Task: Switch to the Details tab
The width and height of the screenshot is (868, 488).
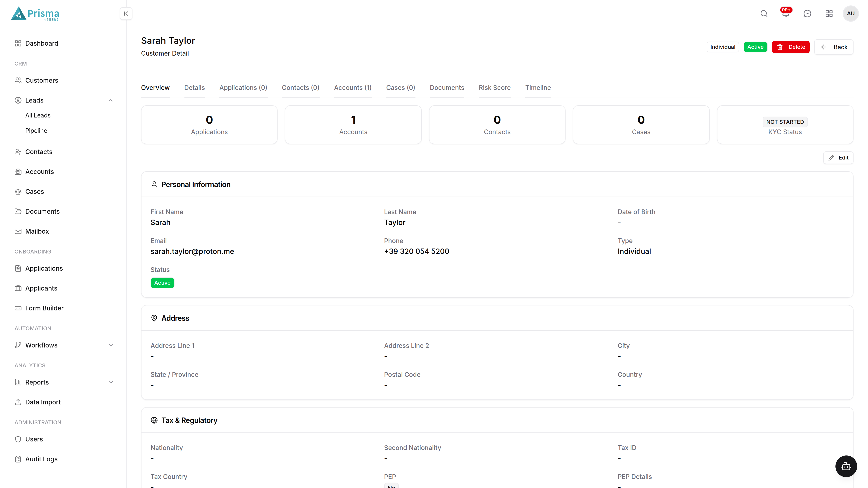Action: (x=194, y=88)
